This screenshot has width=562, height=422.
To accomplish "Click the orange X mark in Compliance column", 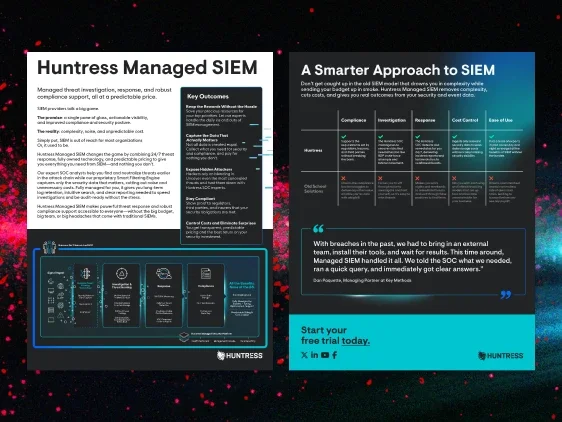I will (343, 178).
